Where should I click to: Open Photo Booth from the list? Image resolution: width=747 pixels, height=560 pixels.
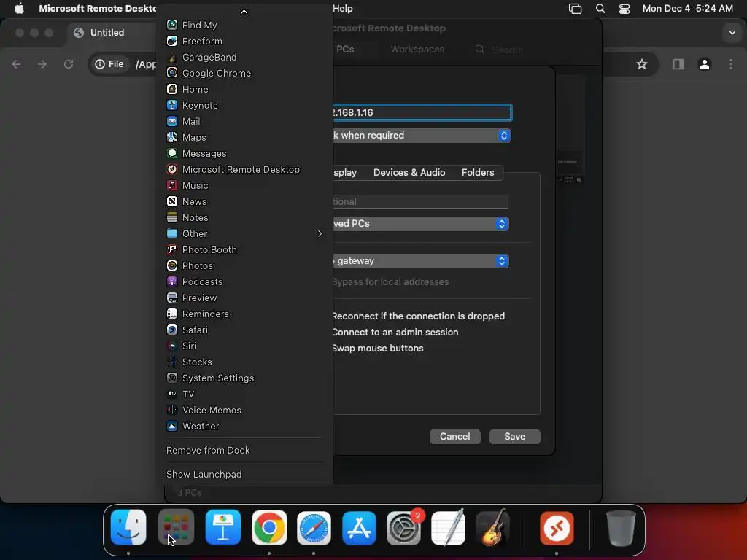click(244, 249)
